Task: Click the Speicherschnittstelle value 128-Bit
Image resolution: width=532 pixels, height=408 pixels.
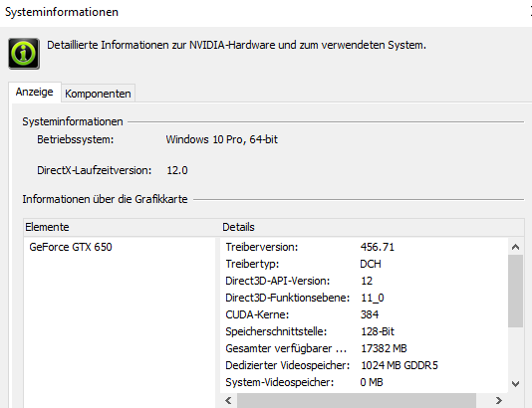Action: coord(378,331)
